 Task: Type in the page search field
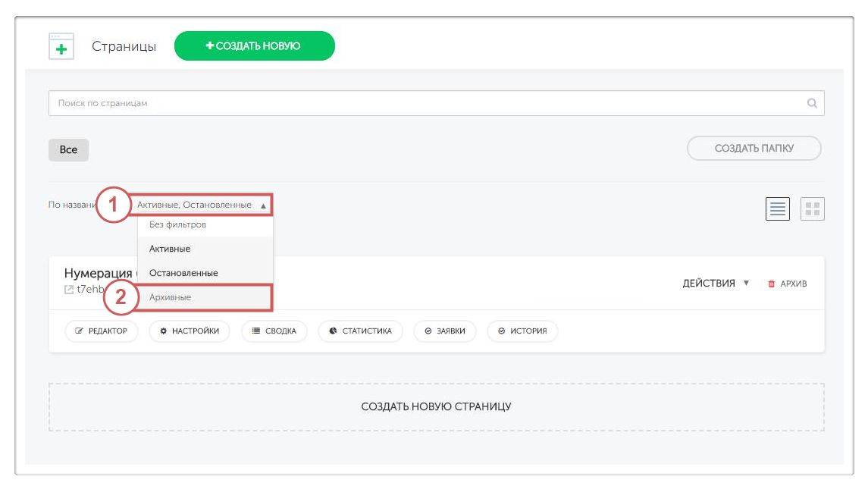pos(425,104)
